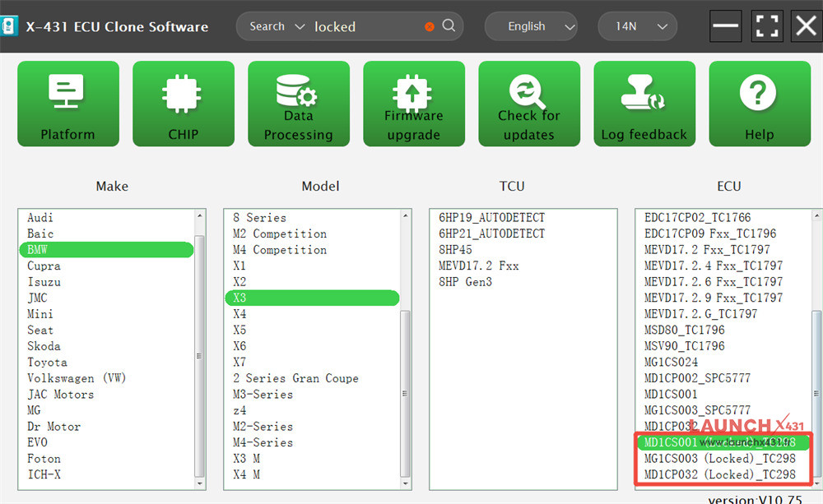The height and width of the screenshot is (504, 823).
Task: Open Data Processing
Action: click(x=299, y=104)
